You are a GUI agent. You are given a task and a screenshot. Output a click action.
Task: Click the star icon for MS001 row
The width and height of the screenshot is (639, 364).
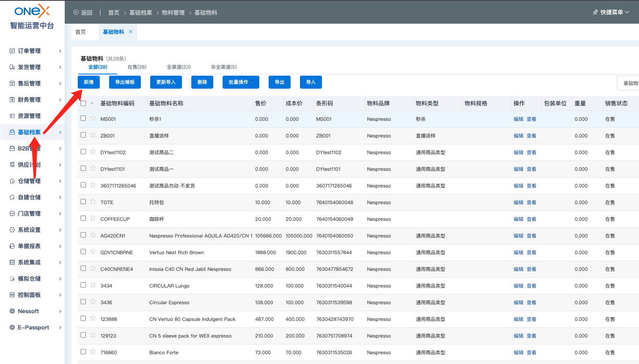[93, 118]
